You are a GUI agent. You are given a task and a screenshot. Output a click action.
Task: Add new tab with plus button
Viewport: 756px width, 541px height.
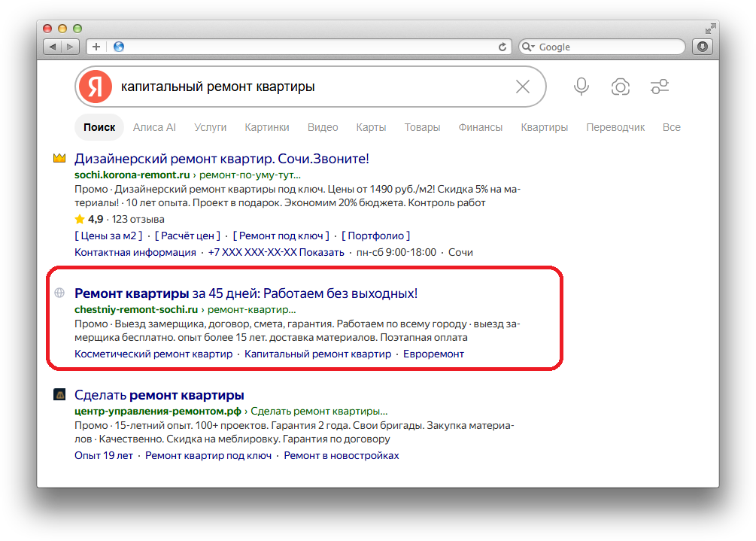(x=96, y=47)
